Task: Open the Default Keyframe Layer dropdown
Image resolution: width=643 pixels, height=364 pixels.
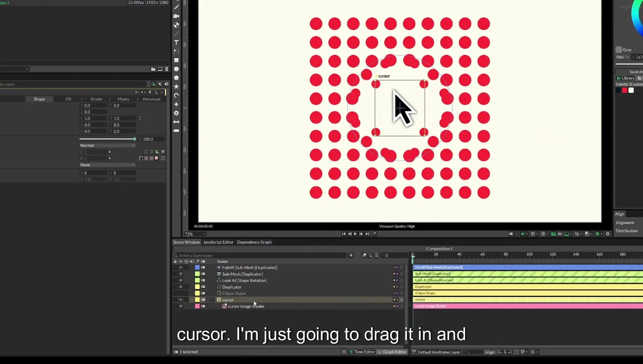Action: coord(439,352)
